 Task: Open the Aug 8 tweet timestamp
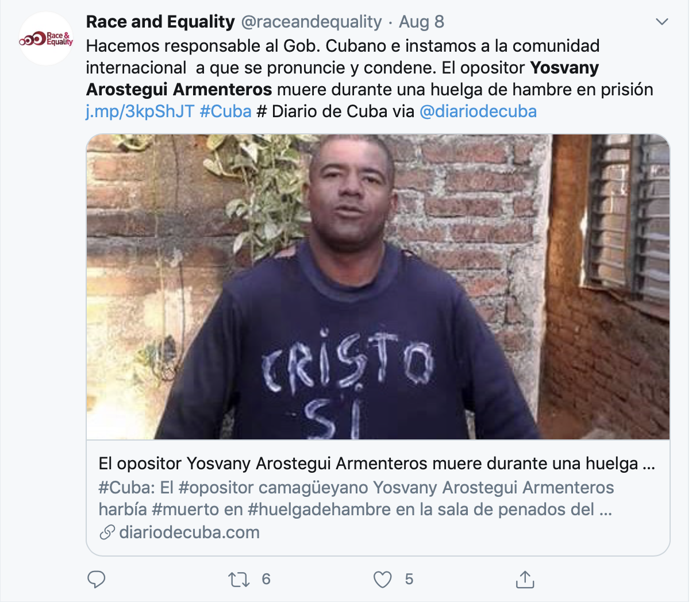click(x=421, y=22)
